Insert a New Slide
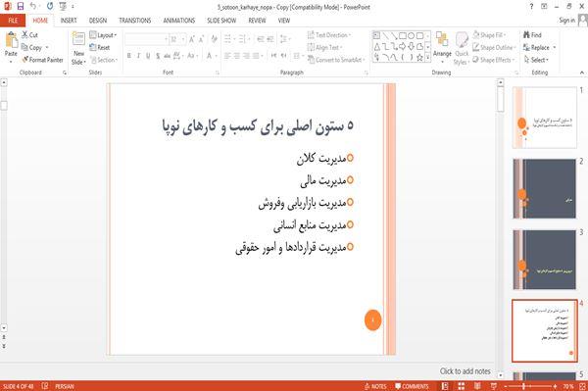This screenshot has height=391, width=588. pos(78,49)
